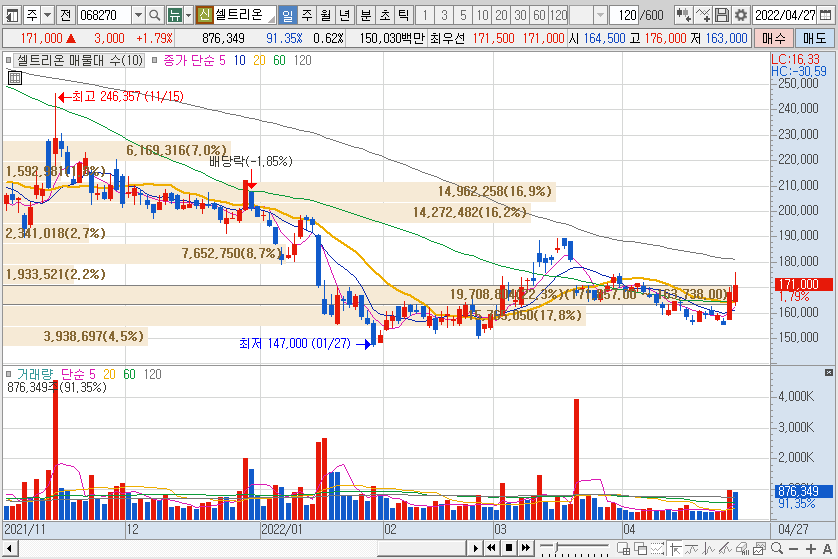Click the green 뉴 news icon

(174, 15)
